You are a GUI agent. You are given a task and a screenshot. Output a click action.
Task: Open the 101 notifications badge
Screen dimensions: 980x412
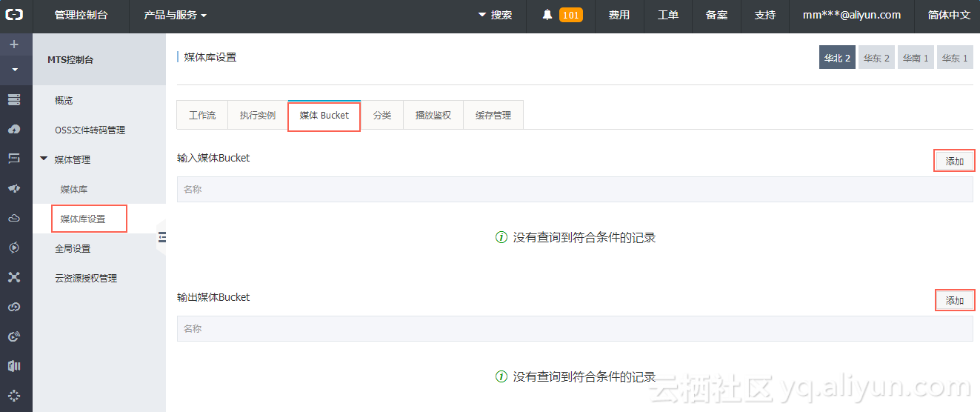click(x=571, y=15)
